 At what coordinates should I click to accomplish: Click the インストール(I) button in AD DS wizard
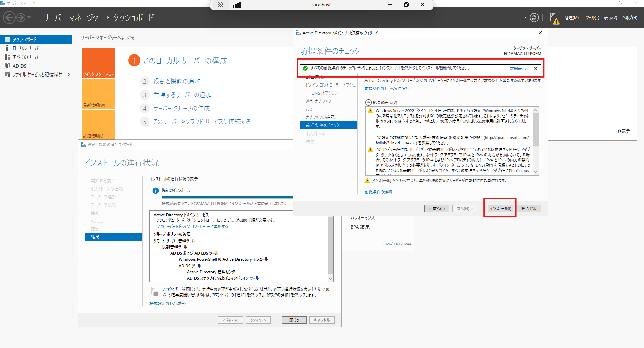pyautogui.click(x=501, y=209)
